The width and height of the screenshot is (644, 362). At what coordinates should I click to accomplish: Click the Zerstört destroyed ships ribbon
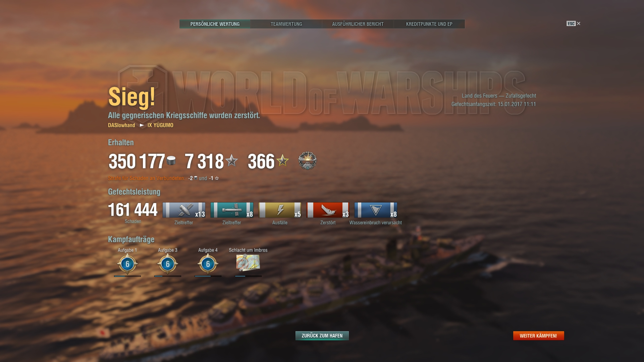328,210
